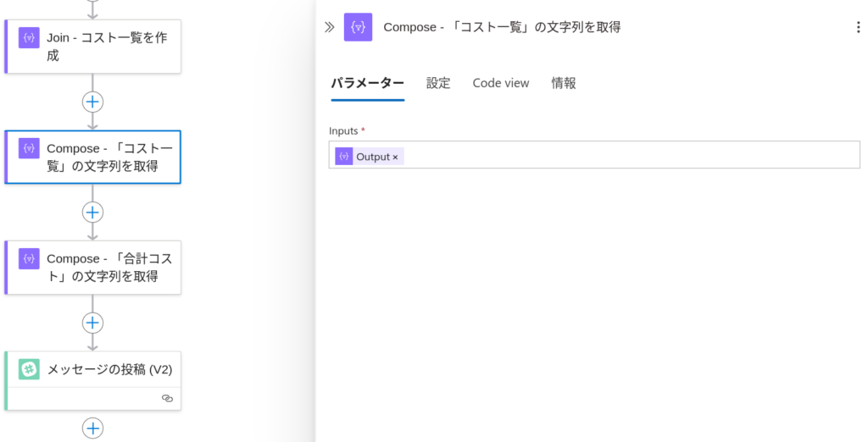Select Compose 「合計コスト」の文字列を取得 card
The height and width of the screenshot is (442, 868).
[93, 268]
